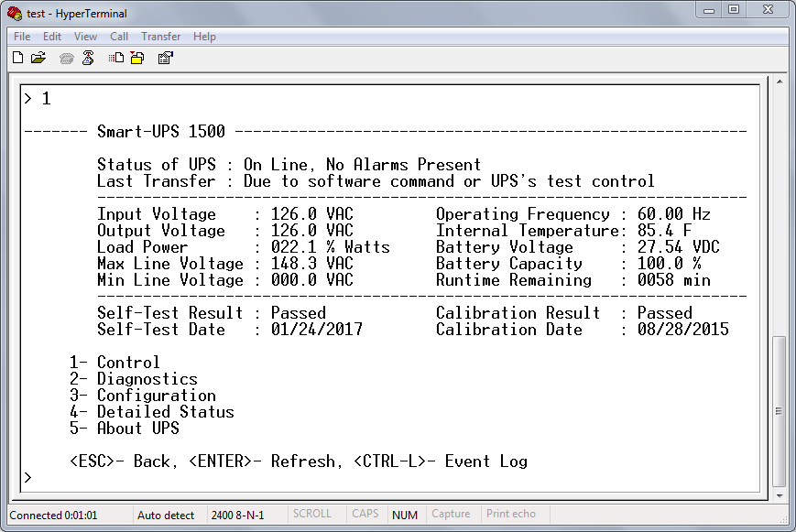Click the vertical scrollbar thumb
This screenshot has height=532, width=796.
779,411
